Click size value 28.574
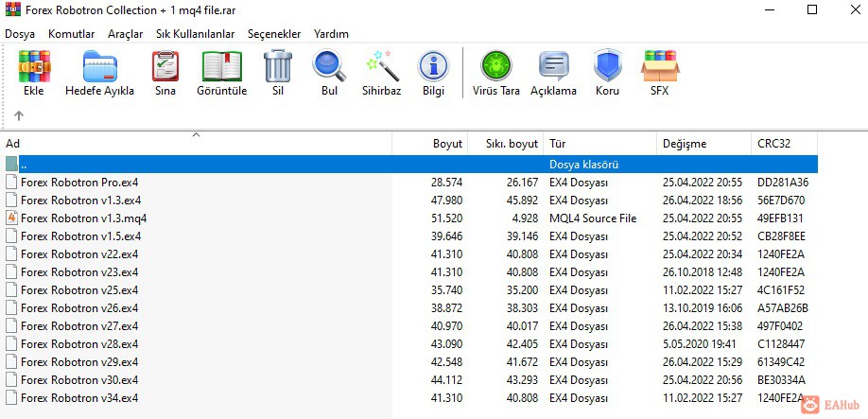 point(446,183)
